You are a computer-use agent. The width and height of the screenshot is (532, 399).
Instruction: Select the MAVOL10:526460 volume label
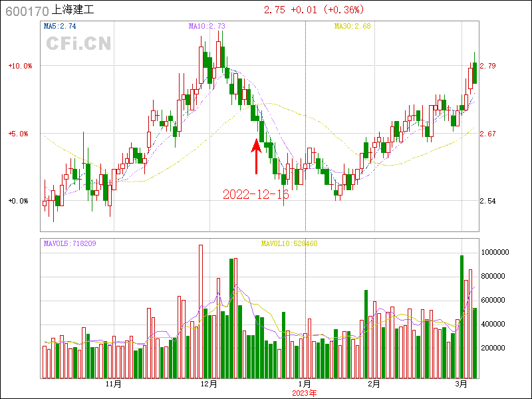click(289, 243)
